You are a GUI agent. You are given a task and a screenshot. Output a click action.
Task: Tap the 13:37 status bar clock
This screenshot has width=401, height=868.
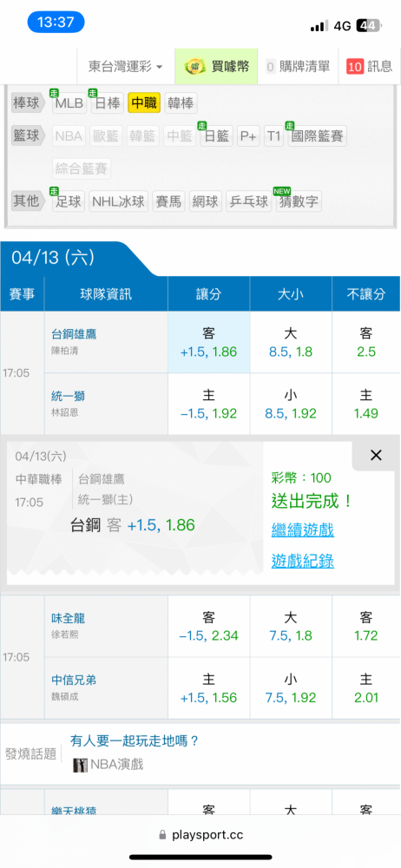[x=56, y=23]
